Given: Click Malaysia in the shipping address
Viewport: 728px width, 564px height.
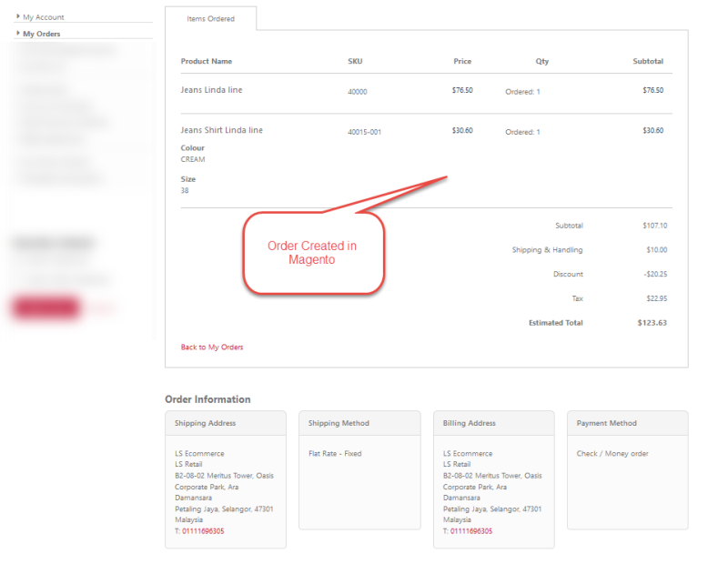Looking at the screenshot, I should (x=188, y=520).
